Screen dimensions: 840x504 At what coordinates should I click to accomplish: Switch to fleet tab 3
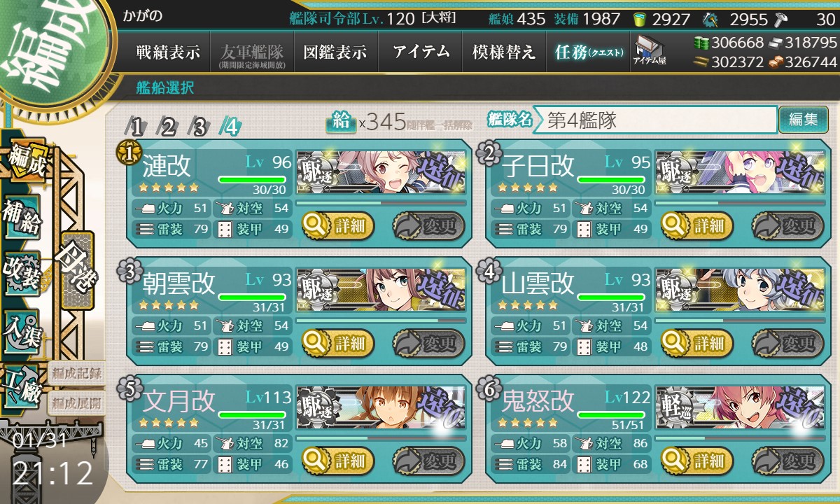[200, 127]
